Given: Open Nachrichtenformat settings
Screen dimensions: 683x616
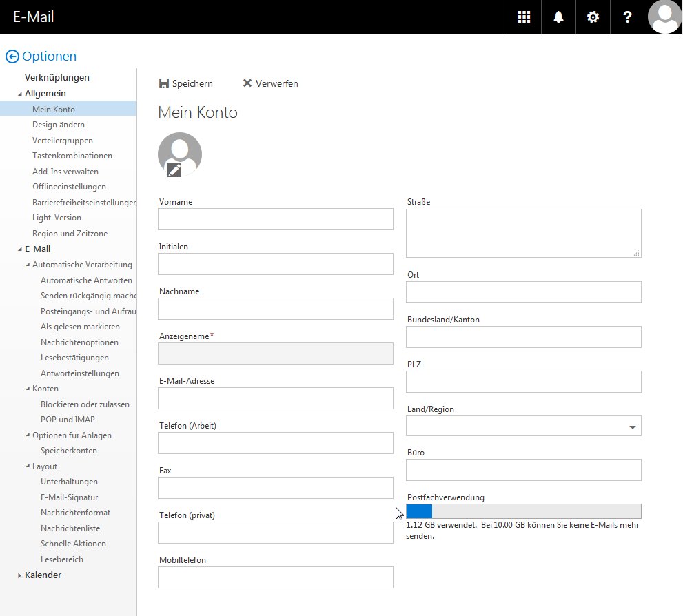Looking at the screenshot, I should point(75,513).
